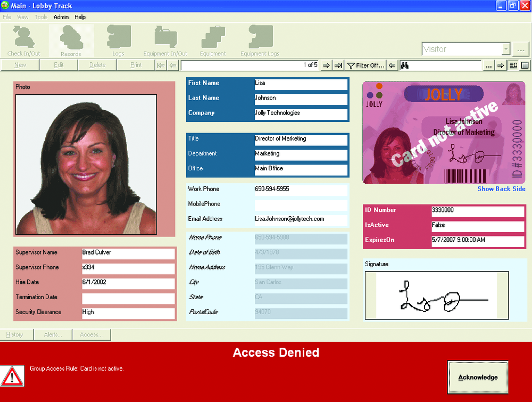
Task: Toggle the Filter Off button
Action: point(366,65)
